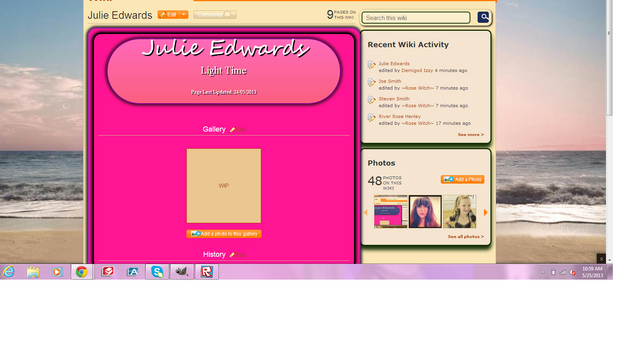This screenshot has width=640, height=360.
Task: Open GIMP taskbar icon
Action: pyautogui.click(x=182, y=272)
